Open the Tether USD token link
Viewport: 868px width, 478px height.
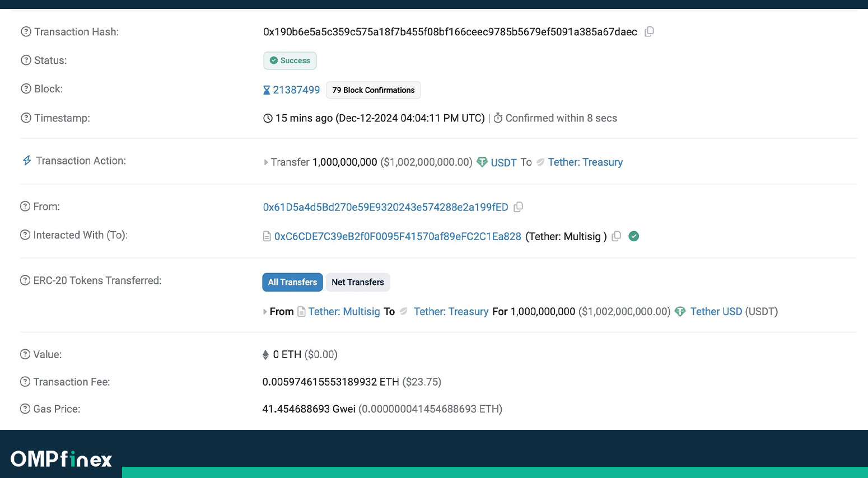(716, 312)
